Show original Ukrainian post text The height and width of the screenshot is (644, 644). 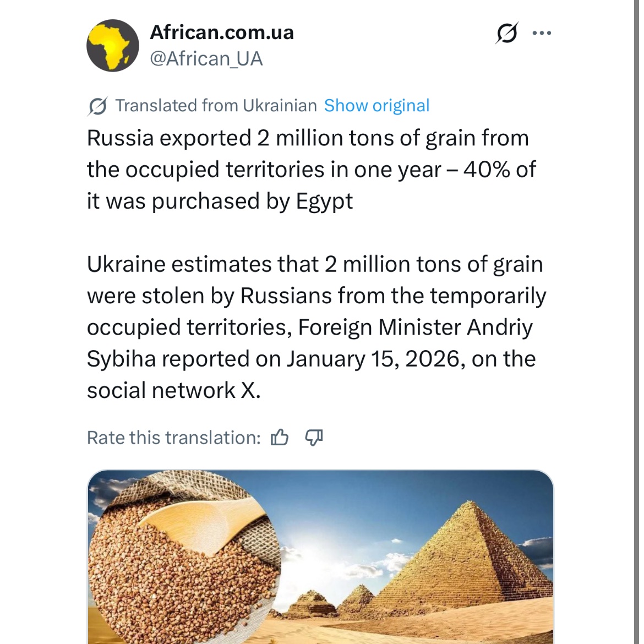376,106
